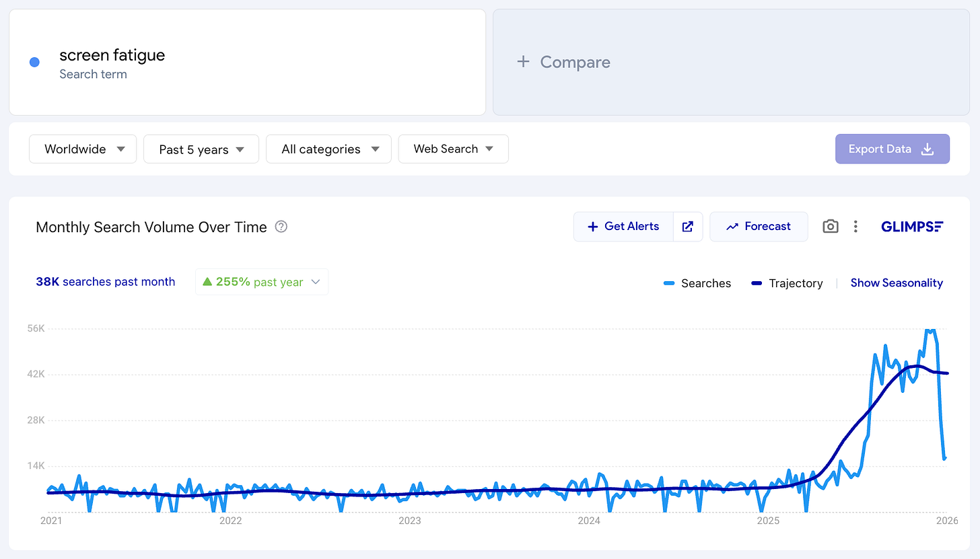Click the screen fatigue search term field
980x559 pixels.
click(247, 62)
